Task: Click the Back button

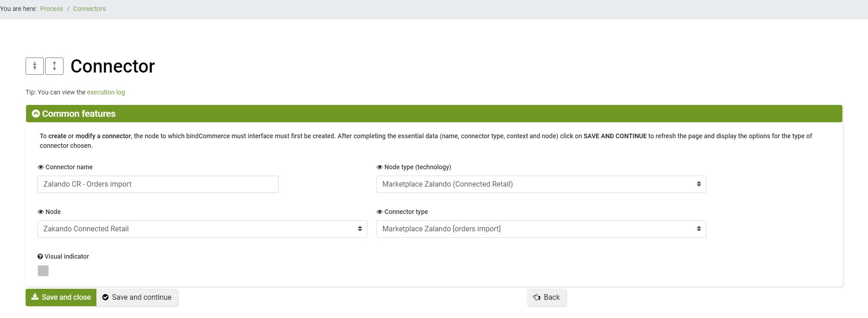Action: 547,297
